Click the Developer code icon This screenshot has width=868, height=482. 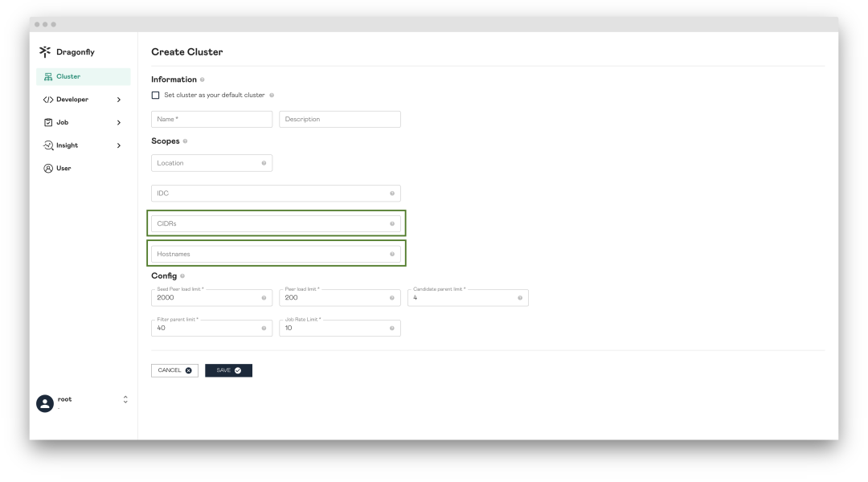tap(48, 100)
